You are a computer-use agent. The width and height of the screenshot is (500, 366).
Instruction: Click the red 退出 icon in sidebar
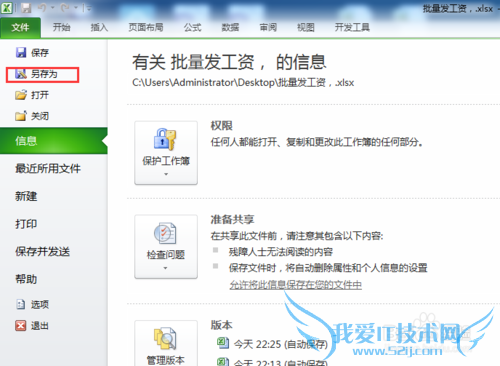21,325
